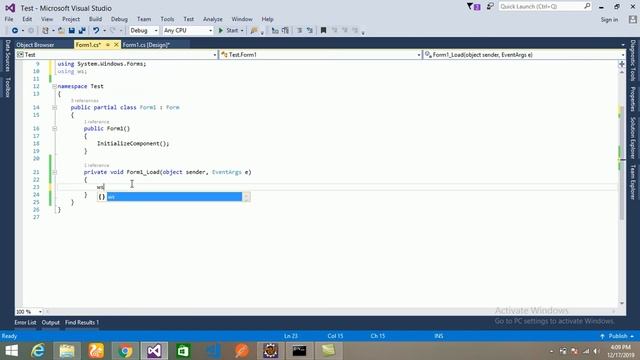The height and width of the screenshot is (360, 640).
Task: Click in the Quick Launch search field
Action: pyautogui.click(x=544, y=7)
